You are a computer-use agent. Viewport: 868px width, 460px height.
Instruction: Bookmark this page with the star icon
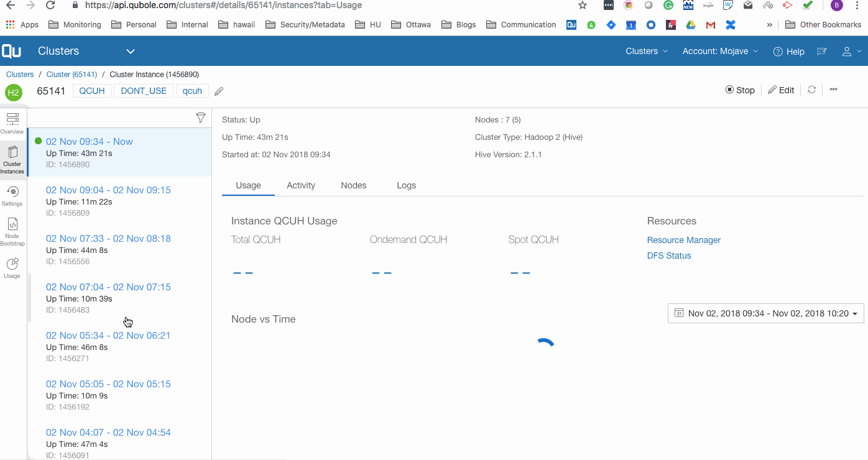(x=583, y=6)
